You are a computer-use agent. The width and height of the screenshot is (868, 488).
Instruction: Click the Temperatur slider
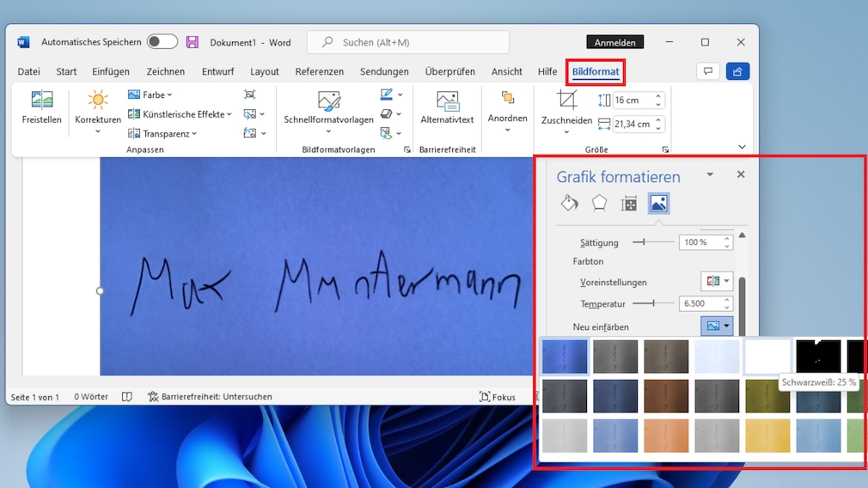point(653,303)
